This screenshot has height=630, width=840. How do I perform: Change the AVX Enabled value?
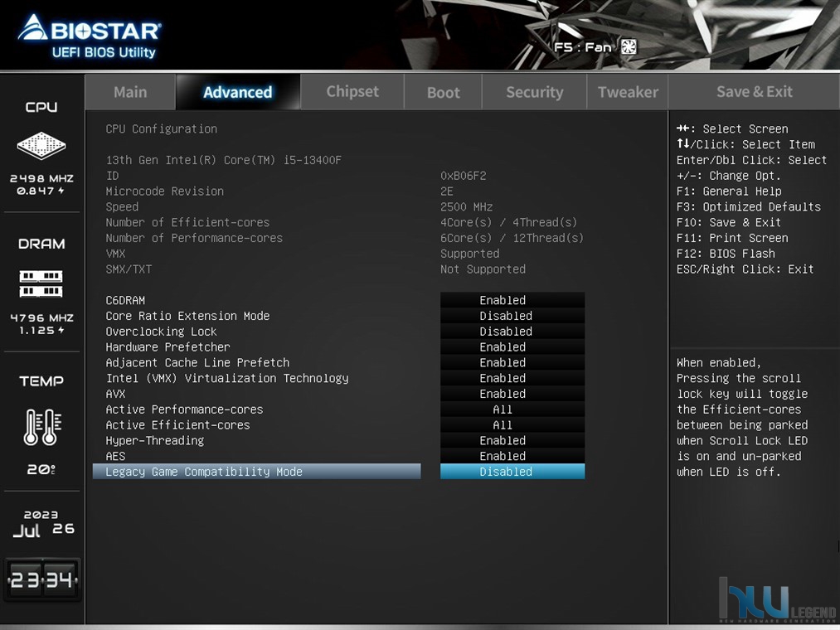[512, 393]
